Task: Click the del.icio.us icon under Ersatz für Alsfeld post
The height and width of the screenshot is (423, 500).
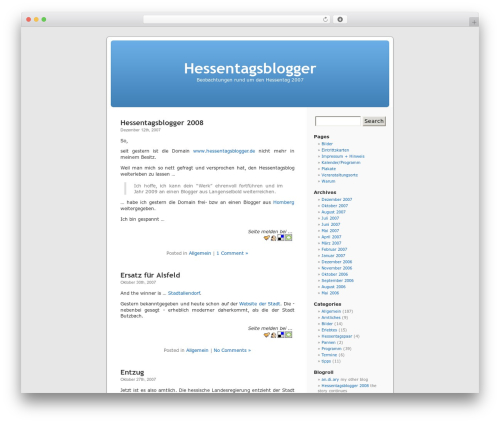Action: (281, 335)
